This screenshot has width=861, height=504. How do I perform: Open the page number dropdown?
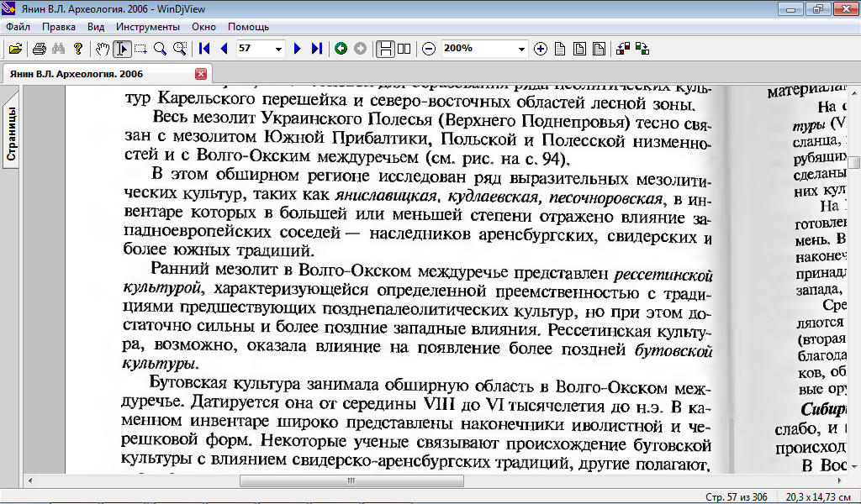point(278,49)
